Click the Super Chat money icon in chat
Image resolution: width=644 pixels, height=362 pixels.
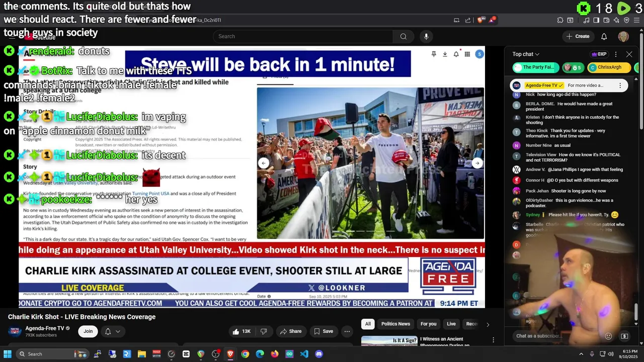[624, 336]
